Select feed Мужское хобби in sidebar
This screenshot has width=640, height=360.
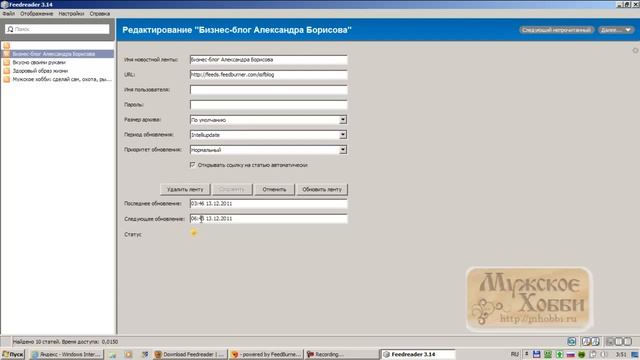point(61,80)
